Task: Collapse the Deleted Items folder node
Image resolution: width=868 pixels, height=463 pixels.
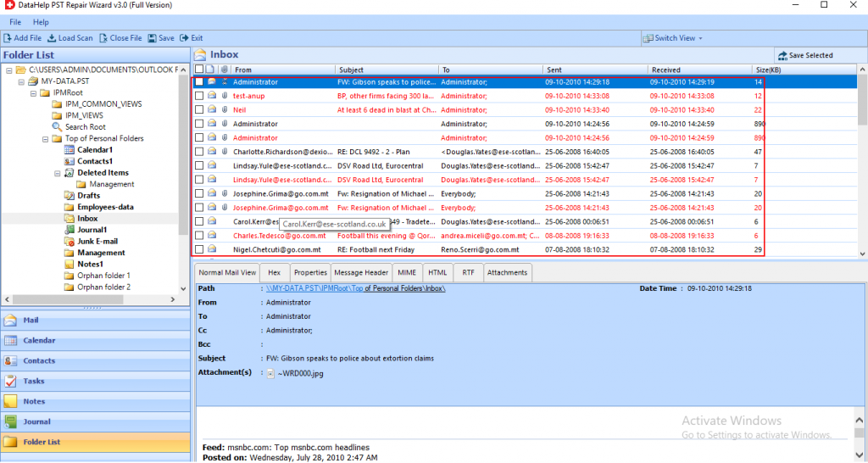Action: tap(57, 173)
